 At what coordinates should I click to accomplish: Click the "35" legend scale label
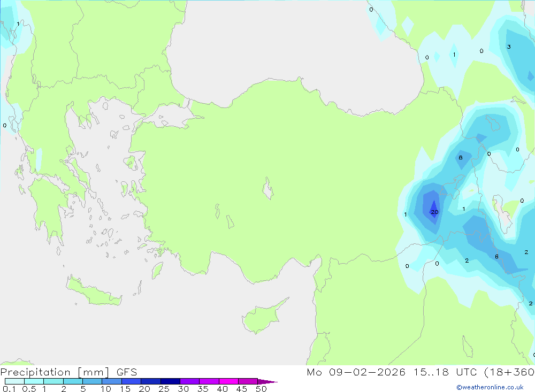tap(203, 389)
